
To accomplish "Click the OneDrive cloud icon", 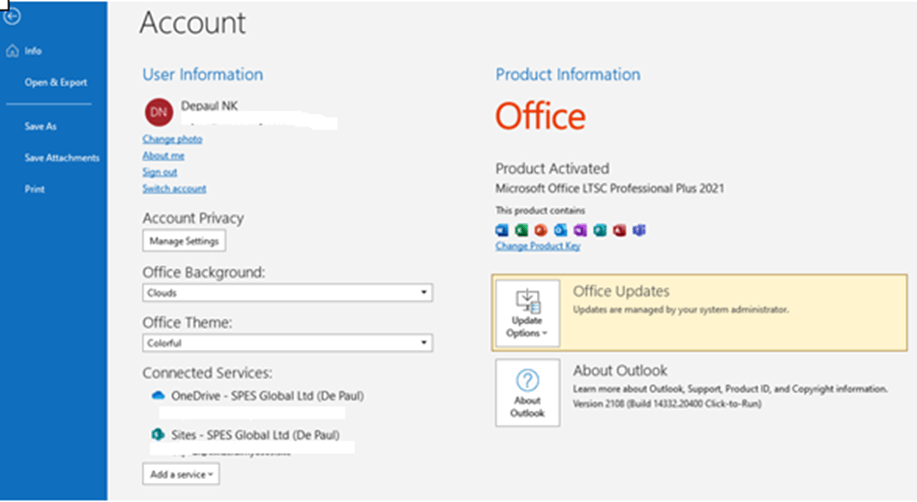I will point(158,396).
